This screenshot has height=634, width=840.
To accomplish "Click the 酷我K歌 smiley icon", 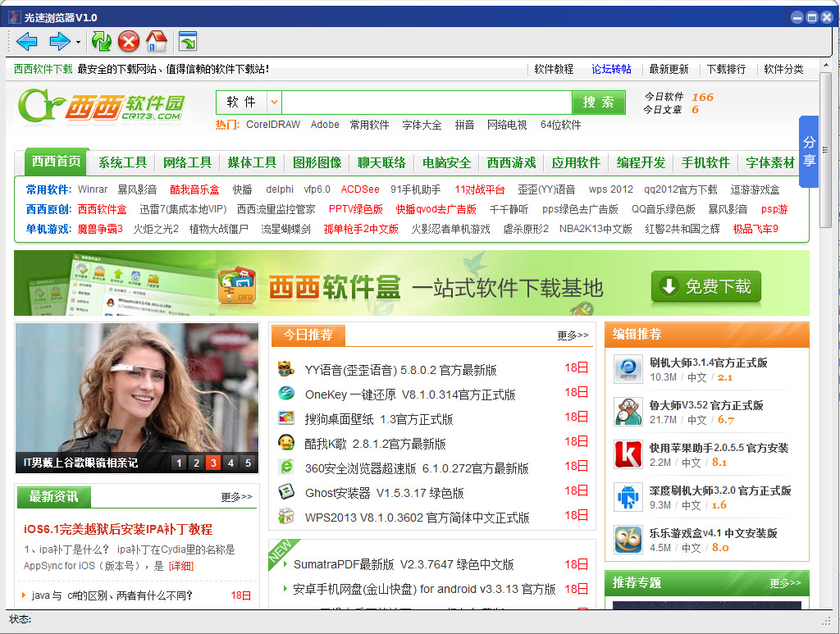I will pos(286,442).
